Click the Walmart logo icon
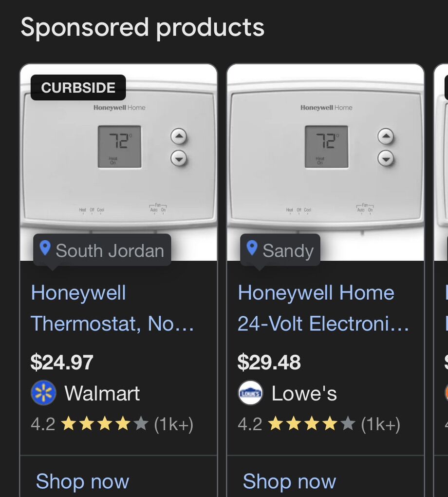This screenshot has height=497, width=448. (x=43, y=393)
